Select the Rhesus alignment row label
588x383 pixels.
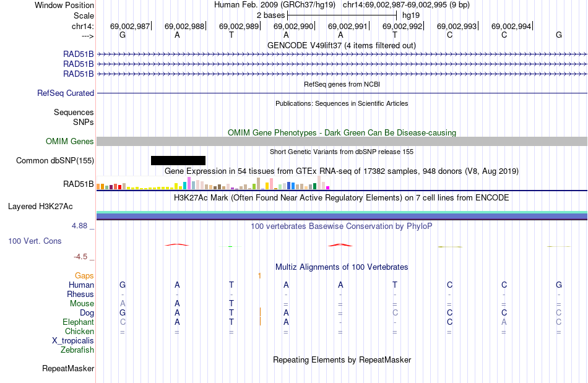tap(80, 294)
